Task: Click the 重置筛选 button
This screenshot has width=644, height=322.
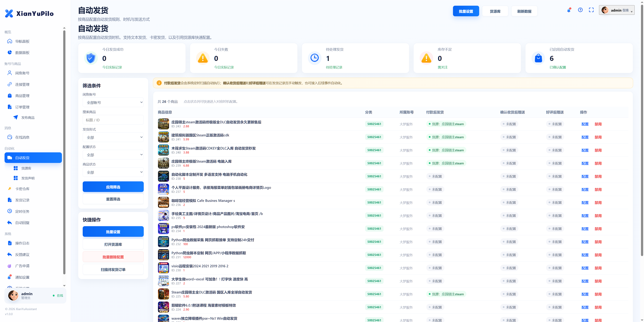Action: (x=113, y=199)
